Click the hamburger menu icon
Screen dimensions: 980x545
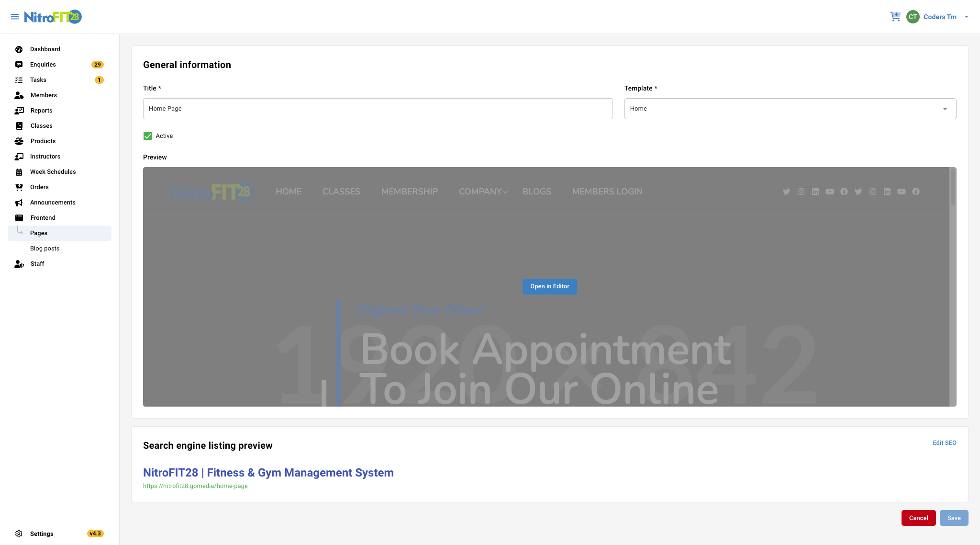point(15,17)
